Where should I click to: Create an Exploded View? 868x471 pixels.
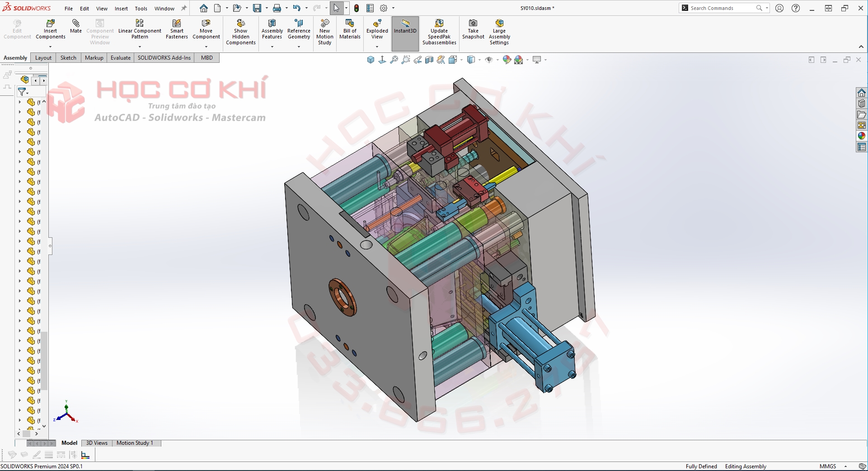coord(377,29)
